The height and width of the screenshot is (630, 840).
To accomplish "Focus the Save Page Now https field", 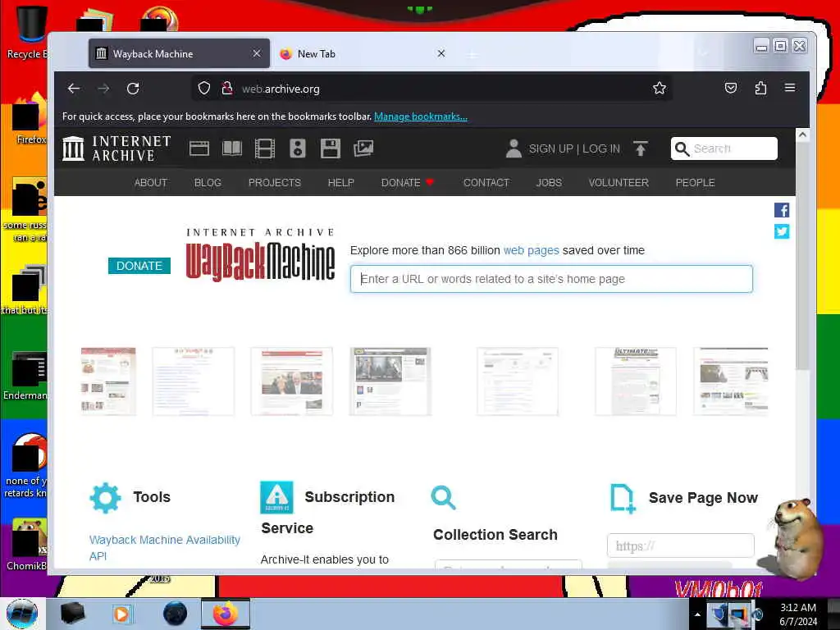I will click(x=680, y=546).
